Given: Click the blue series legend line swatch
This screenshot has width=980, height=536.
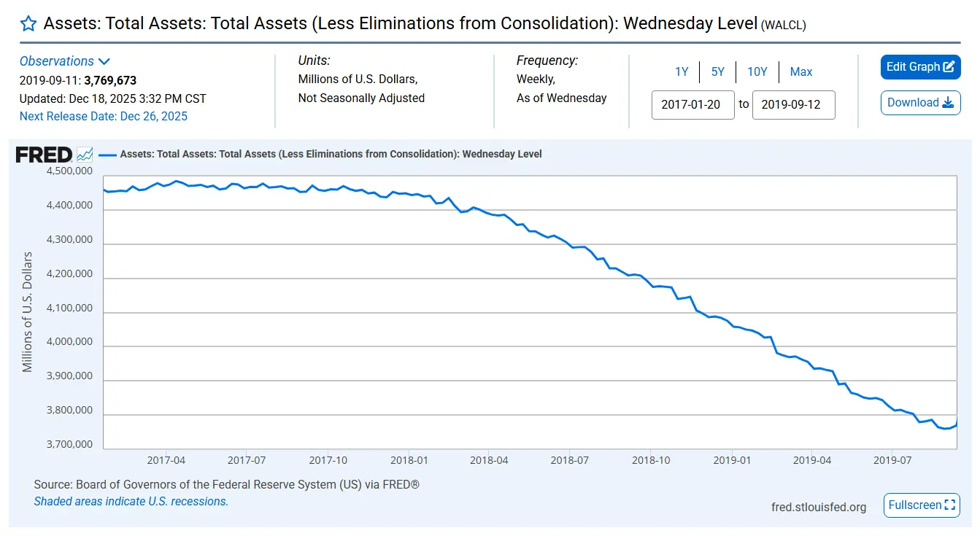Looking at the screenshot, I should pos(108,155).
